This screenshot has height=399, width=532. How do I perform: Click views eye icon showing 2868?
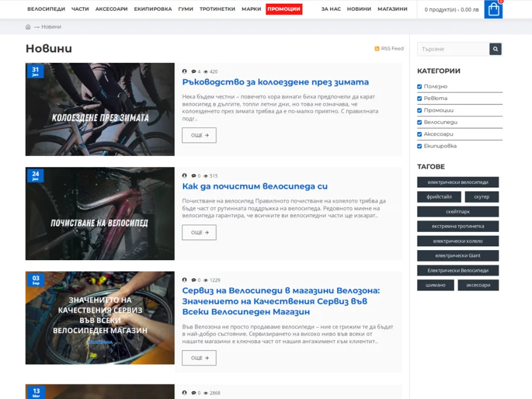coord(206,393)
